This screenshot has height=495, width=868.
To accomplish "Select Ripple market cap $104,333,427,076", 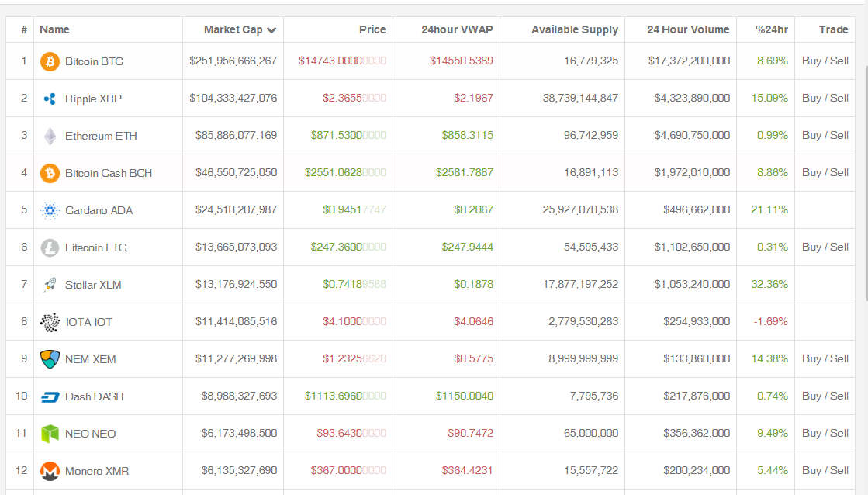I will (233, 98).
